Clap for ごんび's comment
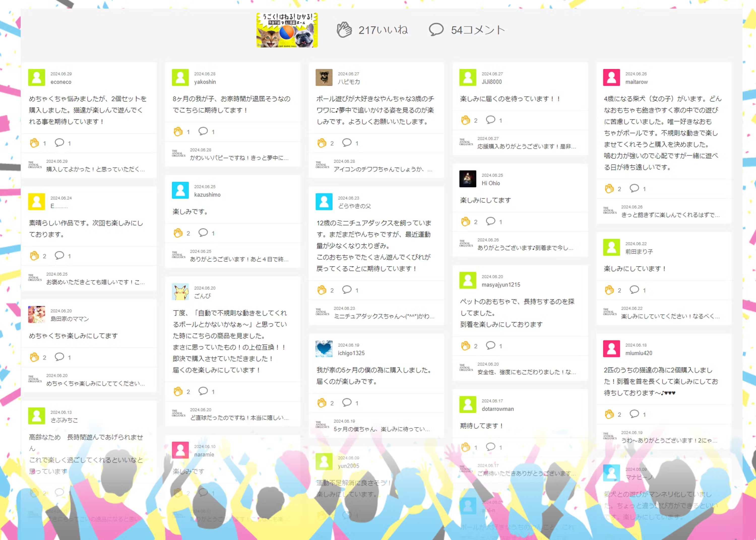This screenshot has height=540, width=756. [178, 391]
